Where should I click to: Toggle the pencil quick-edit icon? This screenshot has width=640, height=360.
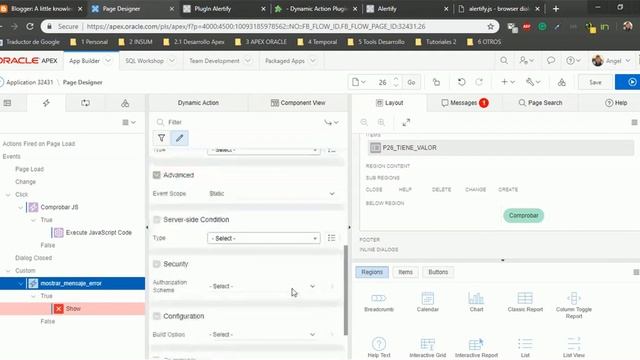(x=180, y=138)
